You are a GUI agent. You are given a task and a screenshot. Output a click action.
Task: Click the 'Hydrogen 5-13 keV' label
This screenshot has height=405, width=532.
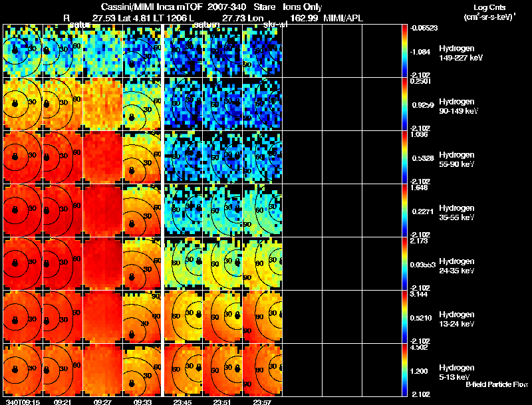[x=457, y=372]
